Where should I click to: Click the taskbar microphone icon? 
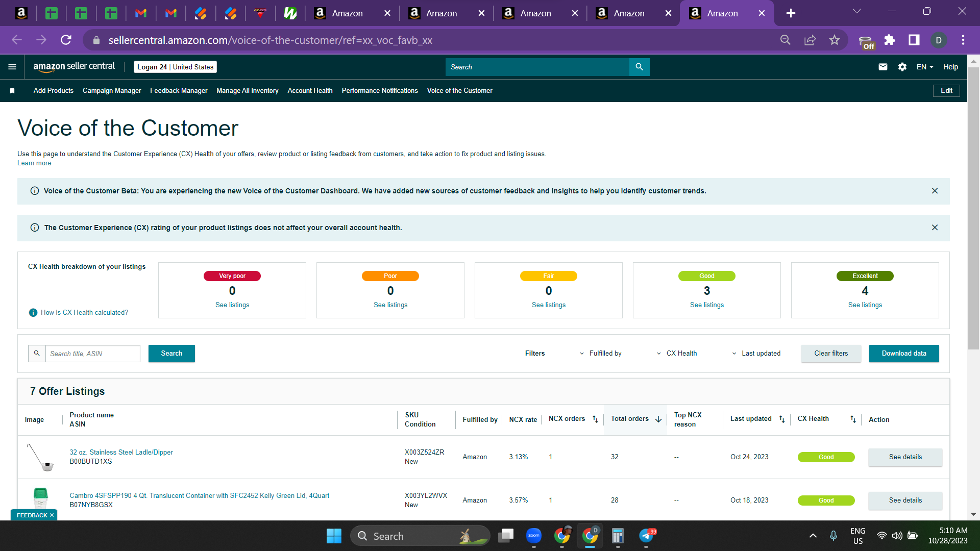tap(834, 536)
